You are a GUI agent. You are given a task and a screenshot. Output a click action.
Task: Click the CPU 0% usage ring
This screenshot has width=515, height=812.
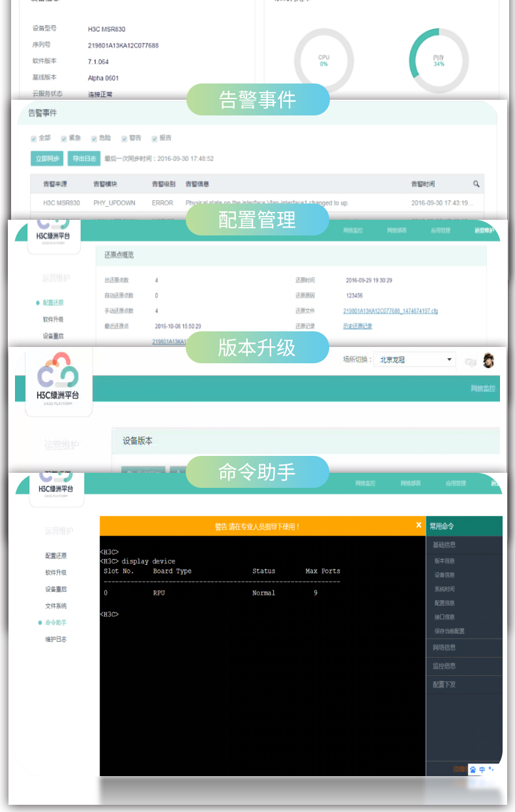[324, 61]
